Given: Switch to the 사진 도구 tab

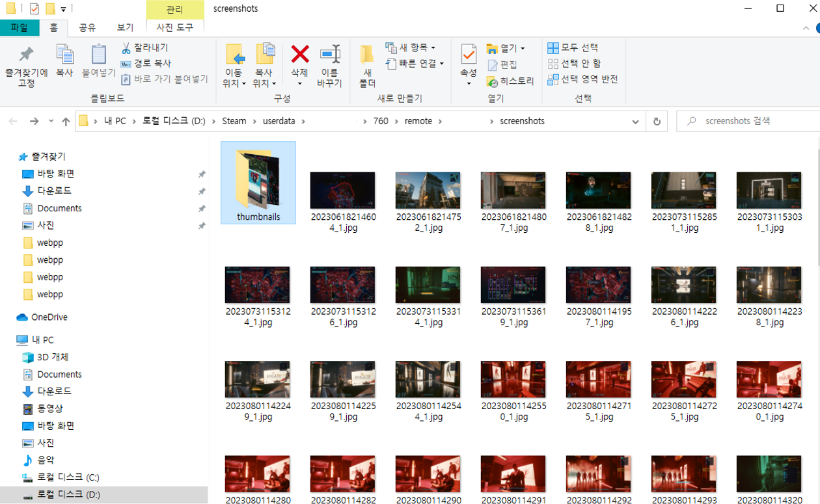Looking at the screenshot, I should tap(174, 27).
